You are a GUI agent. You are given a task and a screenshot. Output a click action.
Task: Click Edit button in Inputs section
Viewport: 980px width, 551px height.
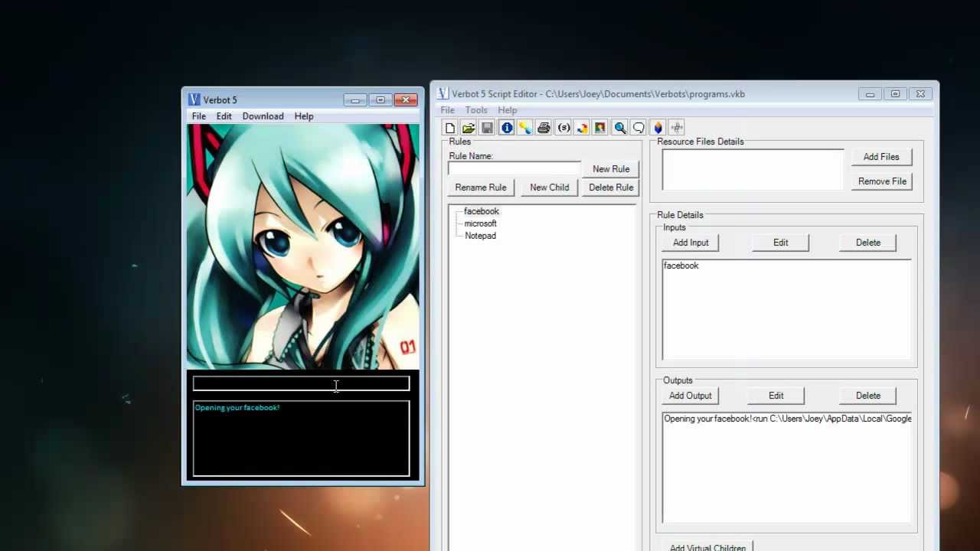point(780,243)
